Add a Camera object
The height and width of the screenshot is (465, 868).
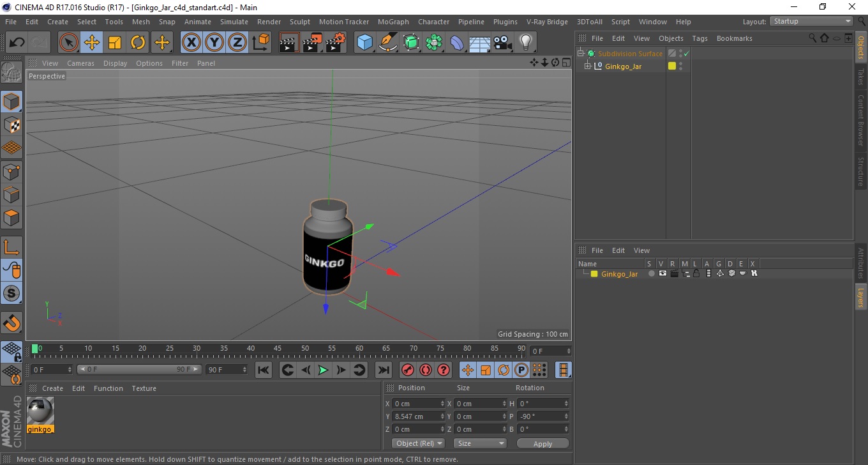click(503, 43)
